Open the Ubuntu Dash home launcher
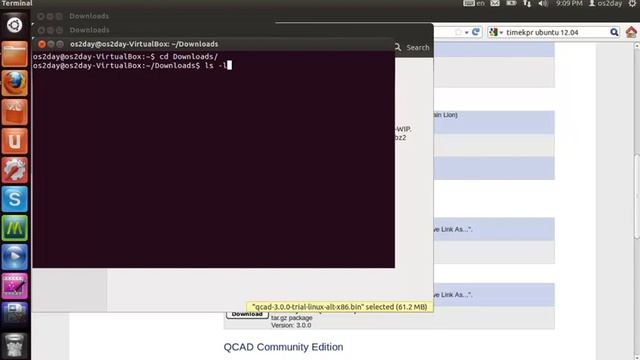 tap(14, 25)
